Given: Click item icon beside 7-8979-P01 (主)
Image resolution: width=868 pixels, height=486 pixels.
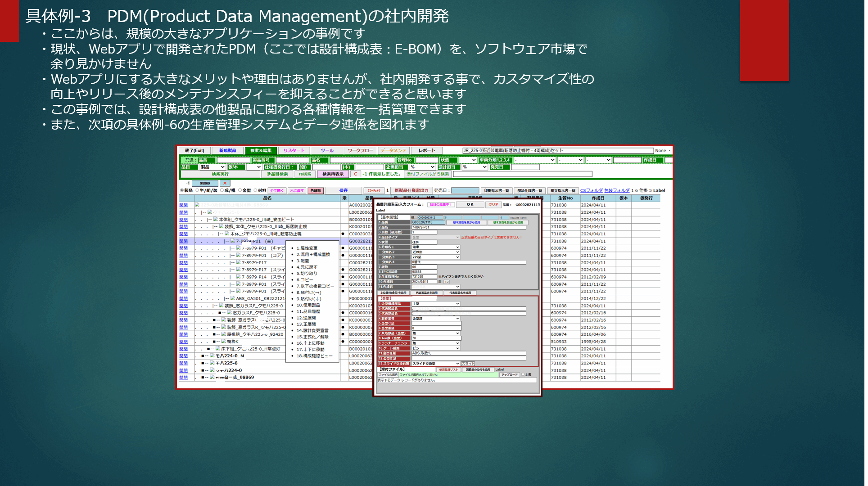Looking at the screenshot, I should point(233,241).
